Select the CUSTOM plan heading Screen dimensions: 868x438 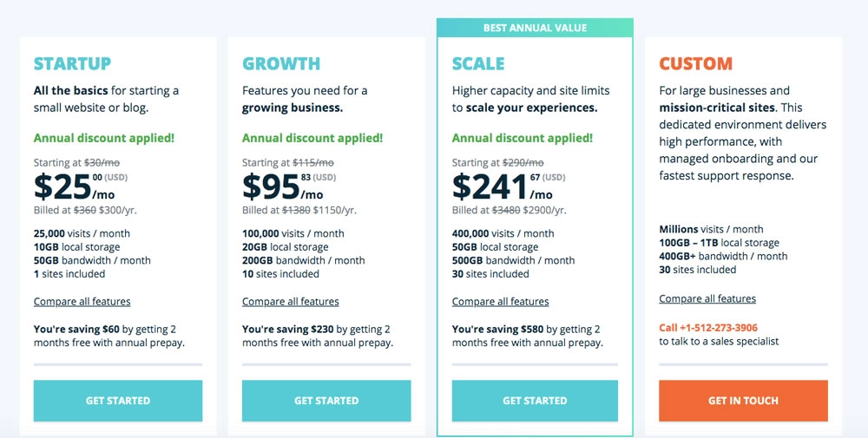[x=696, y=63]
